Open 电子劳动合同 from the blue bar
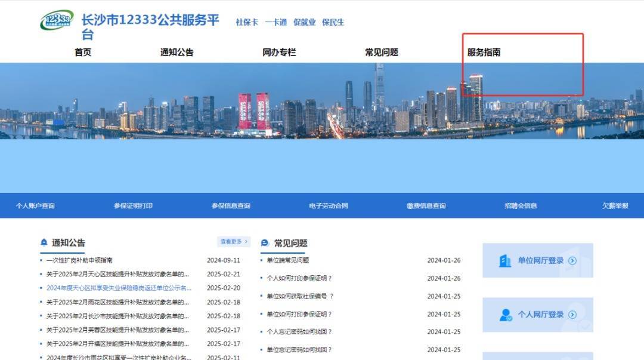This screenshot has width=644, height=360. click(x=328, y=206)
